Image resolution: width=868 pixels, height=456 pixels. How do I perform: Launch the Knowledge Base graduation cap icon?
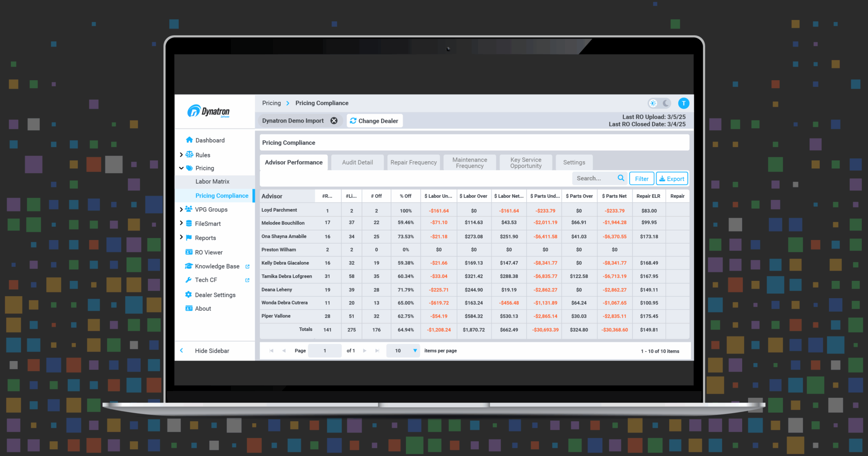189,266
